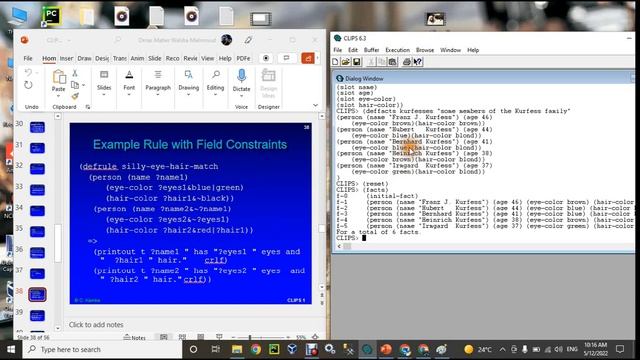640x360 pixels.
Task: Expand the Paragraph group dropdown
Action: coord(158,95)
